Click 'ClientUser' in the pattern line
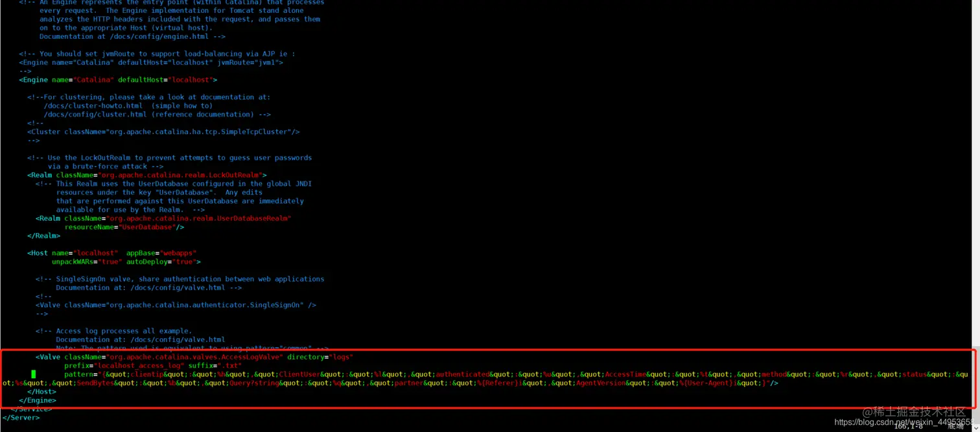 click(x=299, y=374)
